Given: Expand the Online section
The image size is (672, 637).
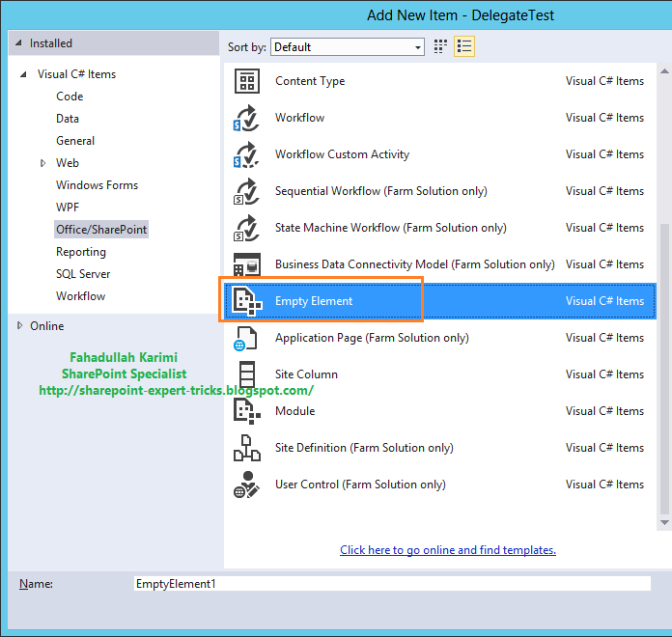Looking at the screenshot, I should point(19,325).
